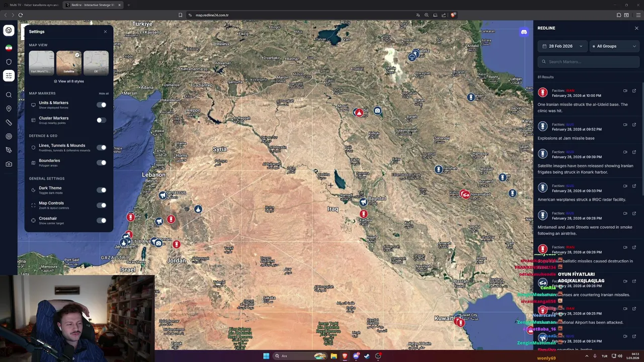
Task: Click the bookmark icon in address bar
Action: (180, 15)
